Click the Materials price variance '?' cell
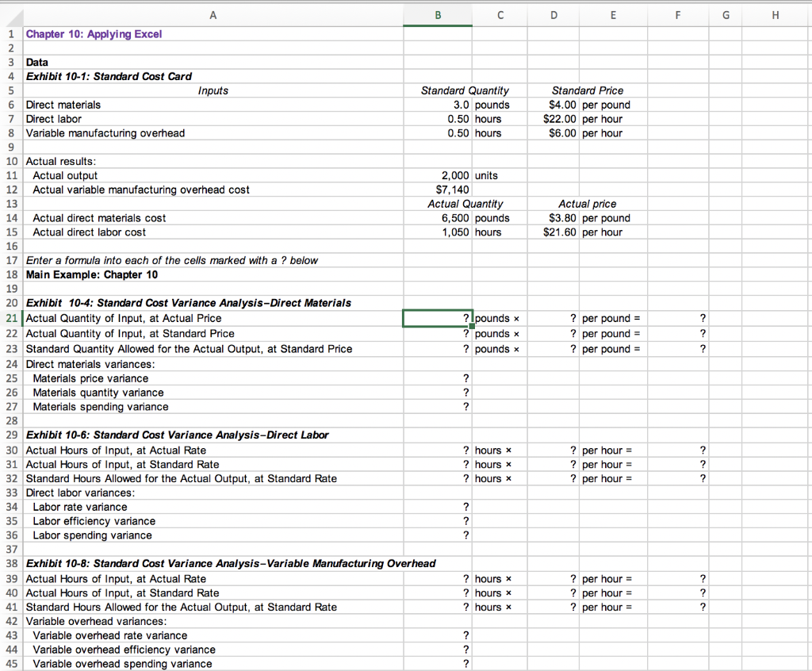 coord(438,378)
